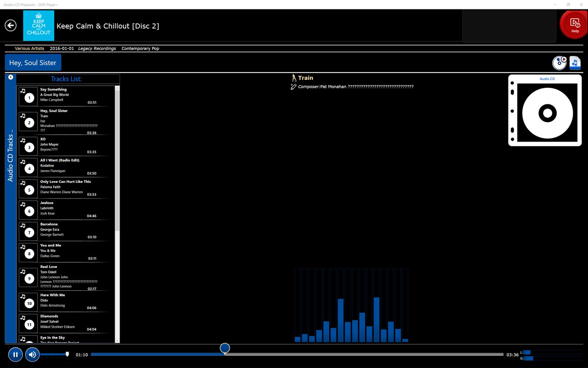Select the Keep Calm & Chillout album art icon
Image resolution: width=588 pixels, height=368 pixels.
click(38, 25)
